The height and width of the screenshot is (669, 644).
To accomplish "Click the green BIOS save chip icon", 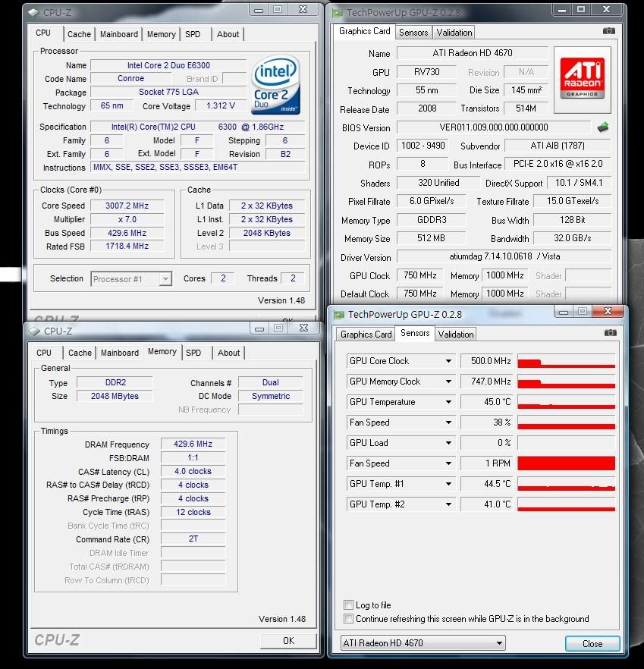I will [x=602, y=127].
